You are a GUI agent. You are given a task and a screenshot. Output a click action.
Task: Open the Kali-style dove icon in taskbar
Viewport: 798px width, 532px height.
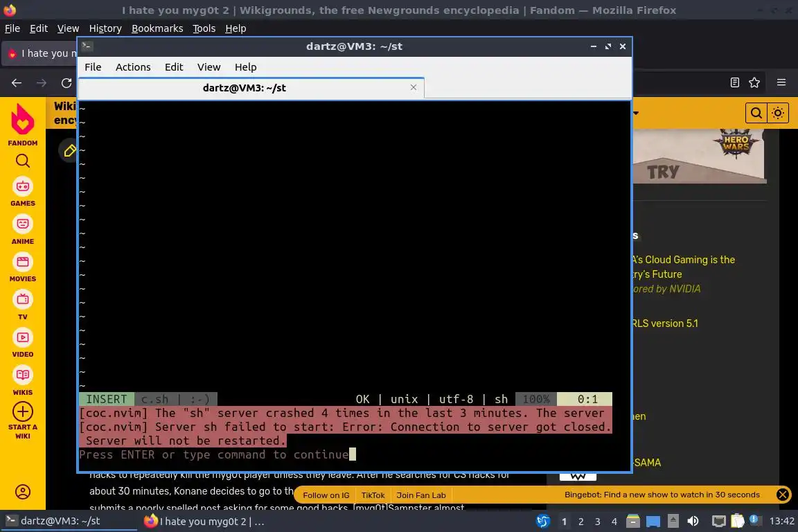pos(543,521)
